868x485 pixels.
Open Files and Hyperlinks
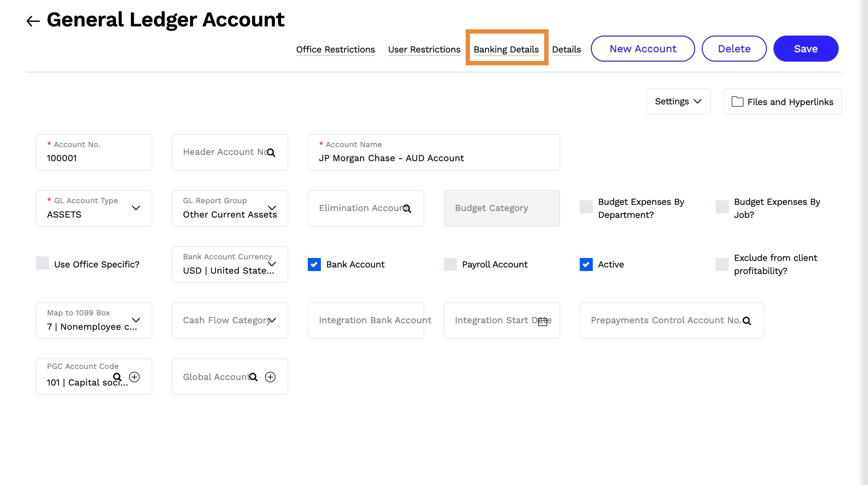click(783, 101)
